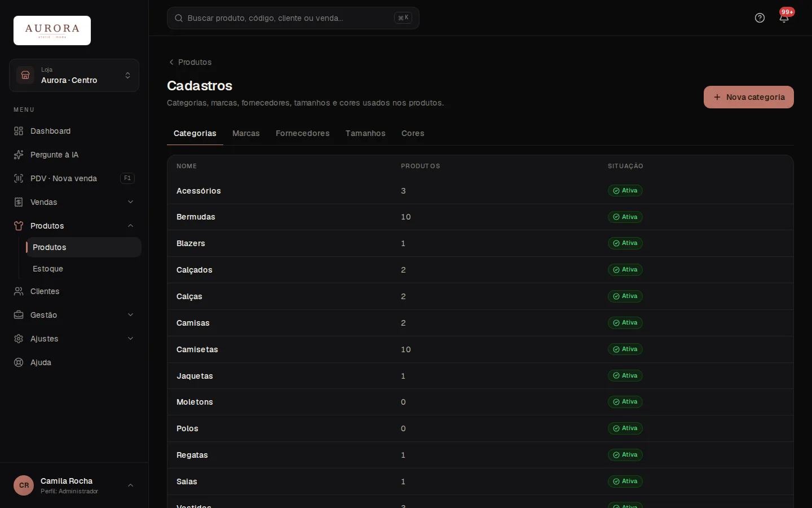Screen dimensions: 812x508
Task: Click the ⌘K shortcut badge in search
Action: click(403, 18)
